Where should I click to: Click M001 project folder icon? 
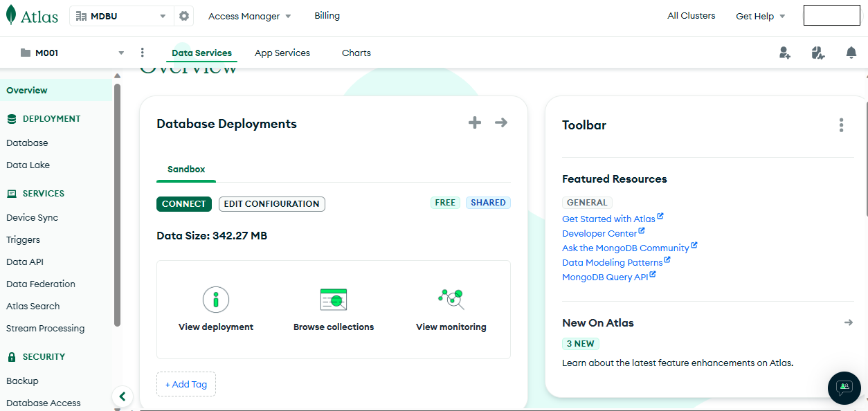pos(26,53)
